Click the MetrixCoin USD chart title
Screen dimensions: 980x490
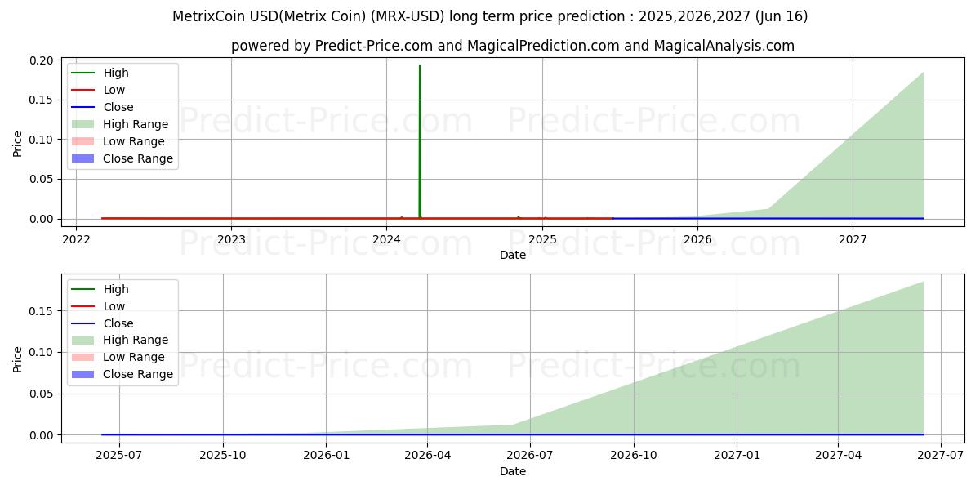pyautogui.click(x=490, y=16)
